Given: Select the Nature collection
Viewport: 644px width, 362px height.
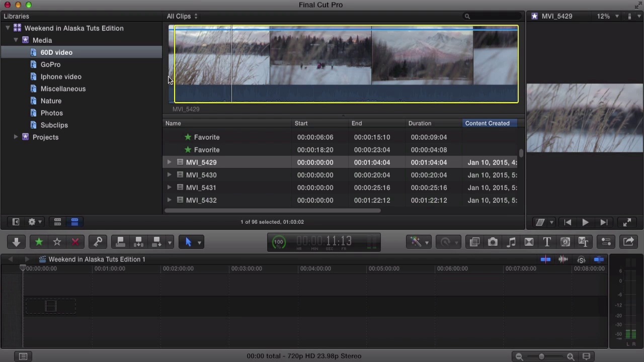Looking at the screenshot, I should point(51,101).
